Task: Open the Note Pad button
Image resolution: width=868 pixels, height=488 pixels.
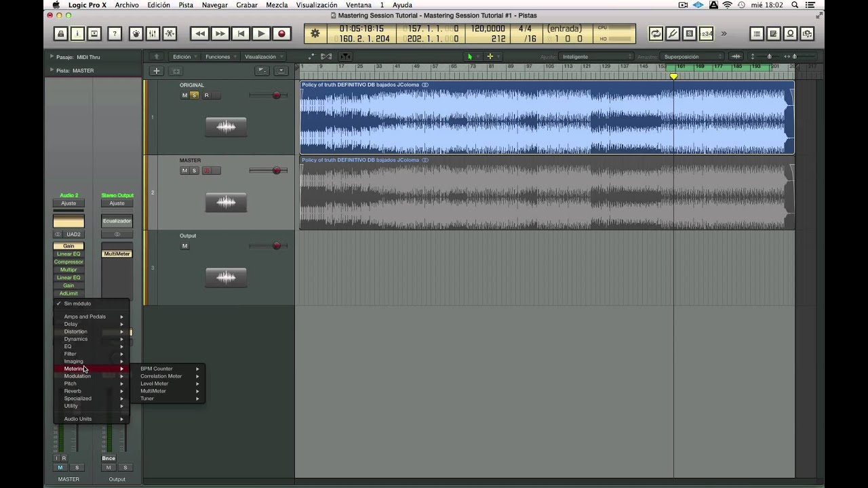Action: pos(773,33)
